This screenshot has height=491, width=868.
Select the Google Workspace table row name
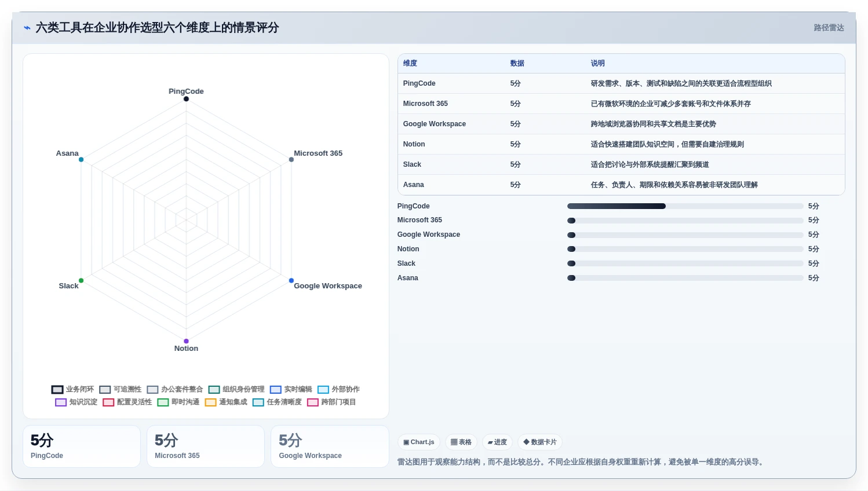[x=435, y=124]
